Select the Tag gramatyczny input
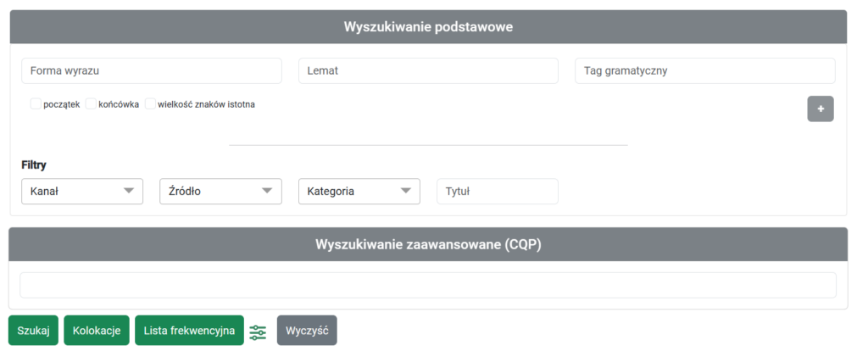 point(705,71)
